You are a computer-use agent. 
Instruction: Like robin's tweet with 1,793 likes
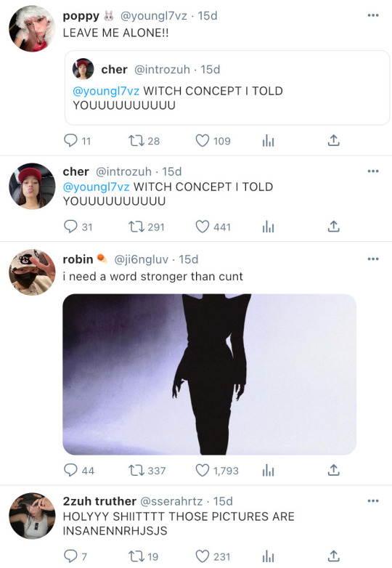point(203,470)
